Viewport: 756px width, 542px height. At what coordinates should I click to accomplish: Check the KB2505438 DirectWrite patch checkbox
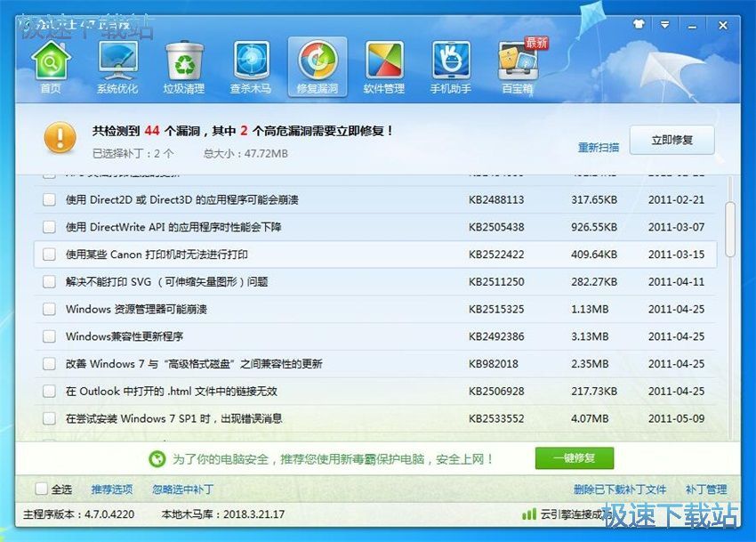click(49, 227)
